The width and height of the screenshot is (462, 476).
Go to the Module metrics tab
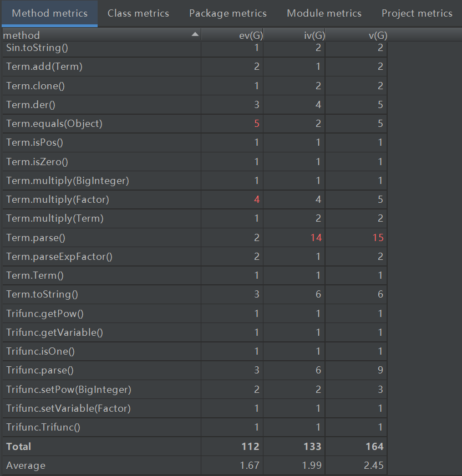(x=324, y=13)
